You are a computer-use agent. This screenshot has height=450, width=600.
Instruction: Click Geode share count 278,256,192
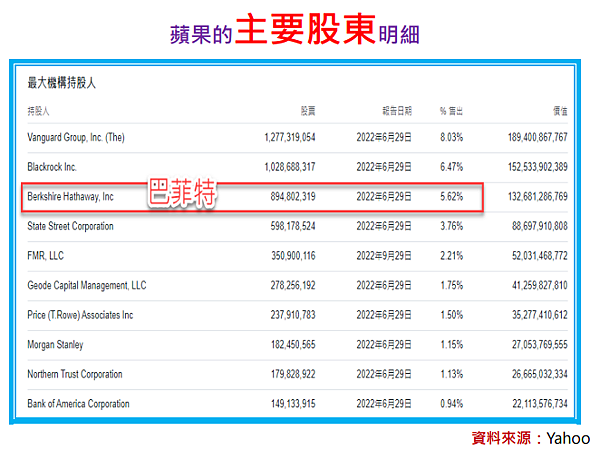(x=293, y=285)
